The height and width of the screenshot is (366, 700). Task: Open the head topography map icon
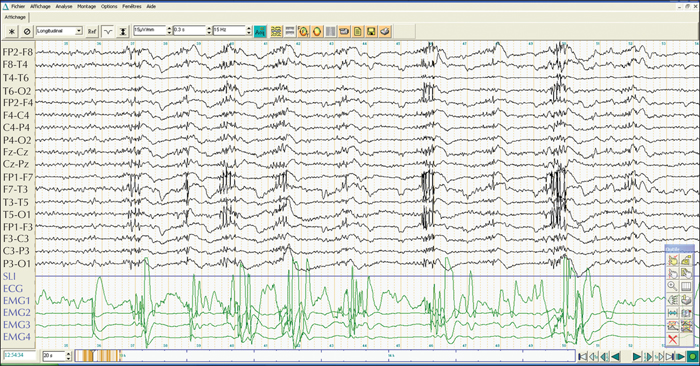317,31
